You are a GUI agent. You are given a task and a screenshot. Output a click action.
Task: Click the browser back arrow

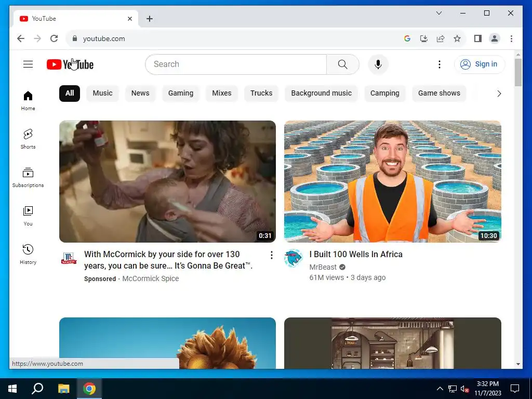click(x=21, y=38)
